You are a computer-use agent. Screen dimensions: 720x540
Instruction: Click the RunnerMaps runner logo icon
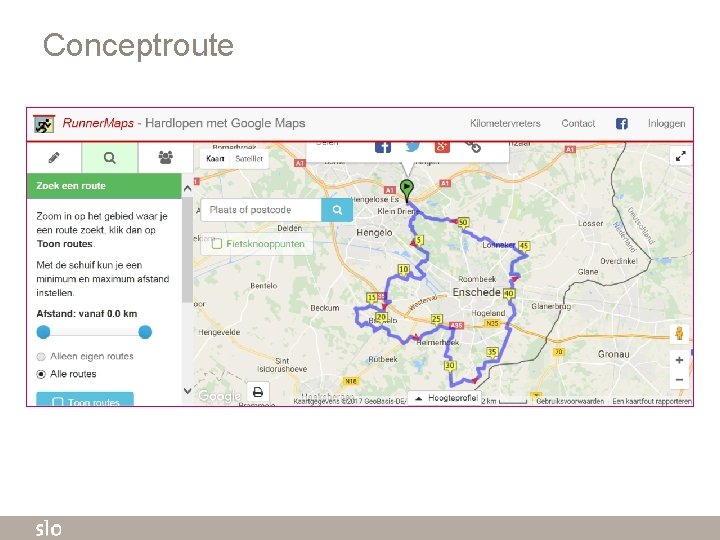coord(44,124)
